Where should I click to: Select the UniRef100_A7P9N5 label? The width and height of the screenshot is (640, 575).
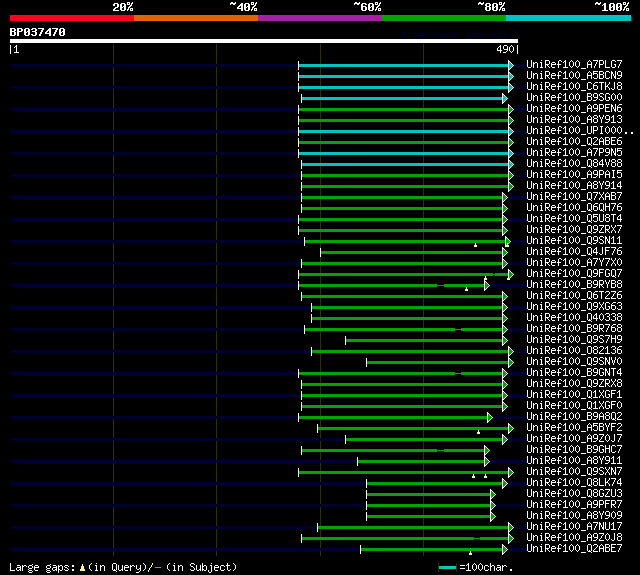point(574,153)
